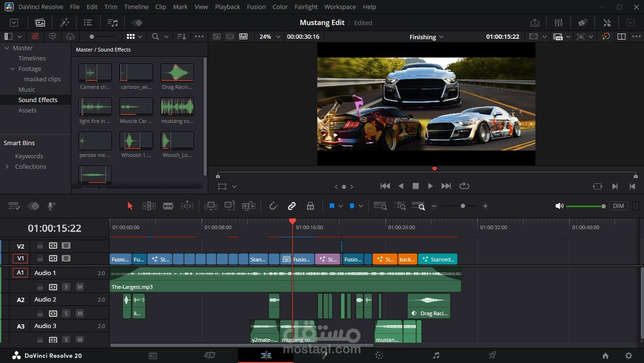The width and height of the screenshot is (644, 363).
Task: Open the Playback menu
Action: tap(227, 7)
